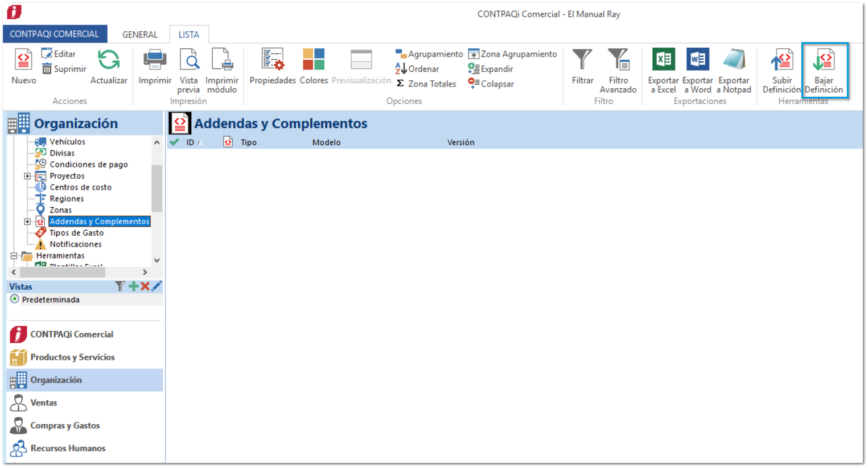
Task: Expand Addendas y Complementos tree node
Action: (27, 221)
